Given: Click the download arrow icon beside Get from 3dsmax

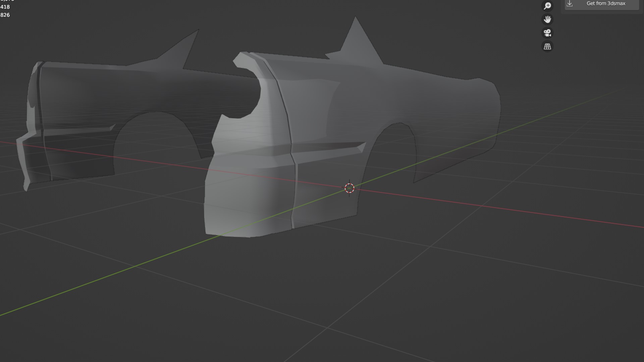Looking at the screenshot, I should click(x=570, y=4).
